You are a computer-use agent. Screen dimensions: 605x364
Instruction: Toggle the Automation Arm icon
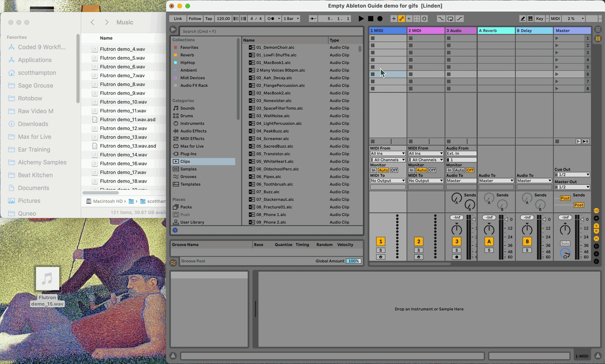point(402,19)
